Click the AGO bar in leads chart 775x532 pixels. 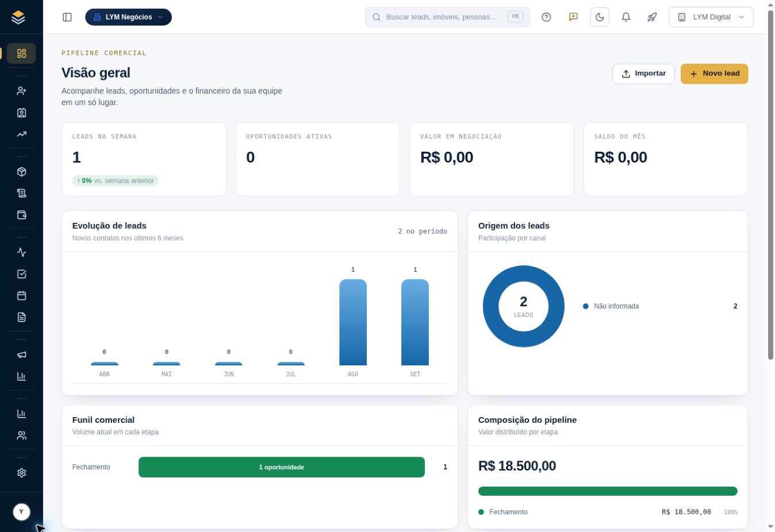click(353, 322)
